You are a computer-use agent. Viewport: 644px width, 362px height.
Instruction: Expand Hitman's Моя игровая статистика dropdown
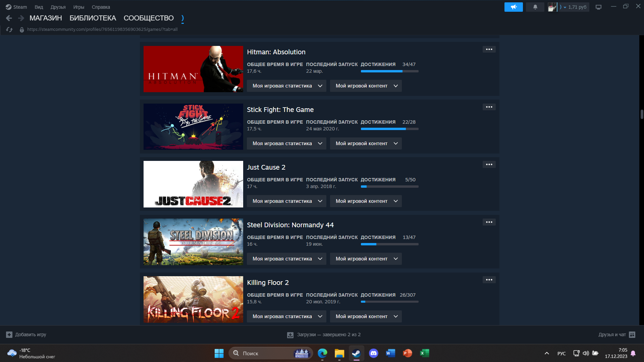[286, 86]
